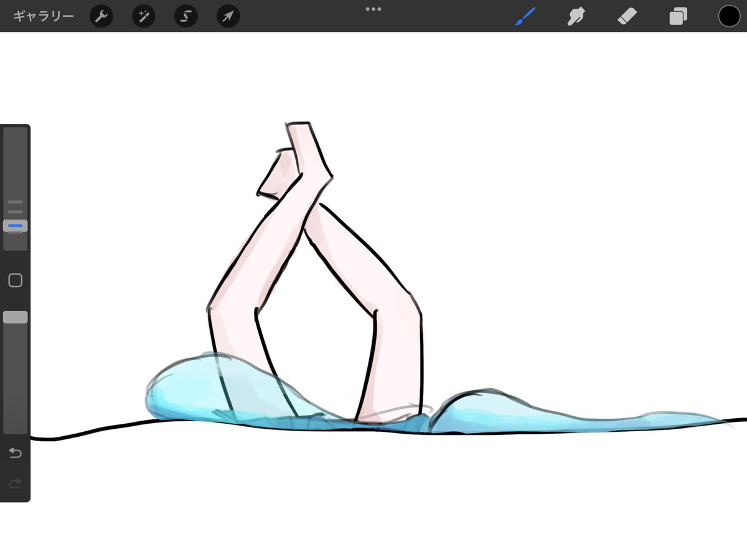Select the Brush tool

pos(526,16)
